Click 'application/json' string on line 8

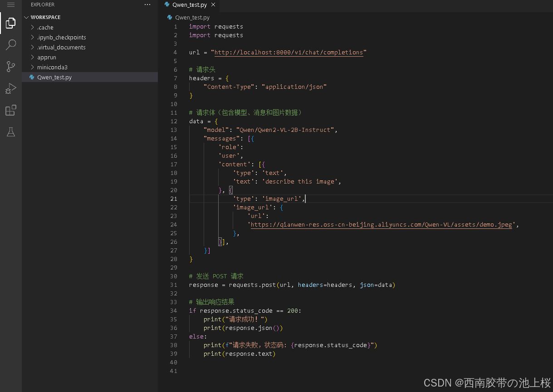294,87
